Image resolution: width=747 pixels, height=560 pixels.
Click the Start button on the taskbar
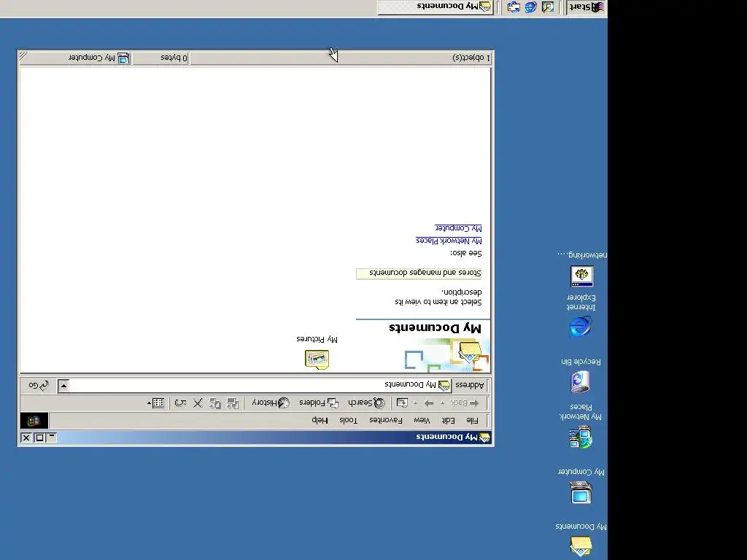[587, 7]
